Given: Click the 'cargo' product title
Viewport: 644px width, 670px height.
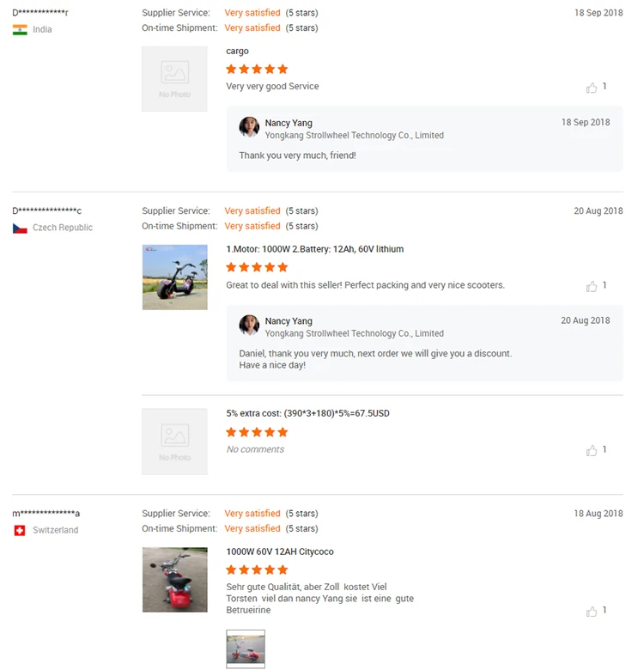Looking at the screenshot, I should click(237, 52).
